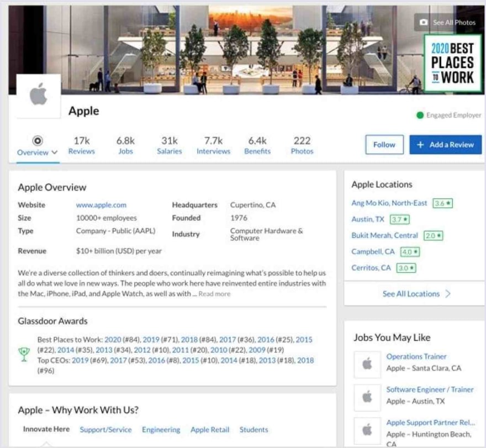Click the Follow button

[384, 145]
